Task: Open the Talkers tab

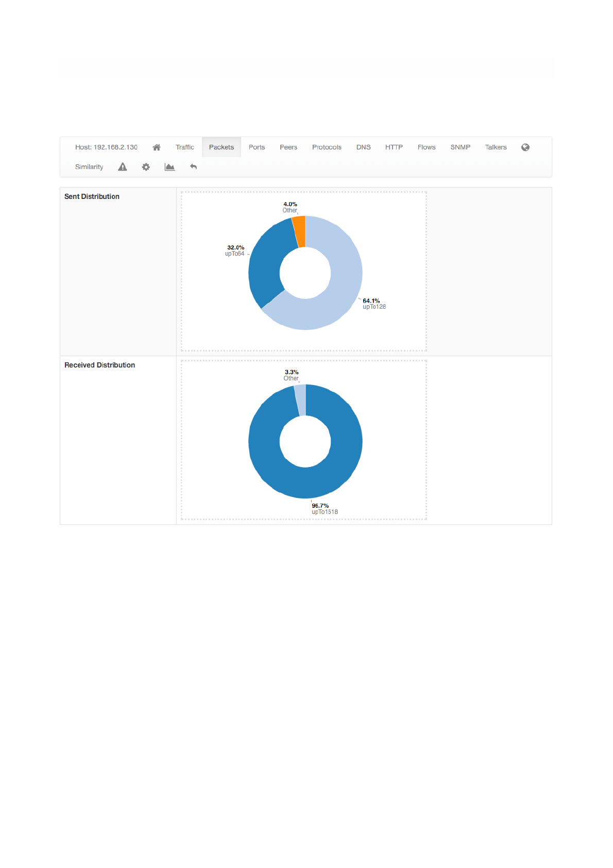Action: (496, 147)
